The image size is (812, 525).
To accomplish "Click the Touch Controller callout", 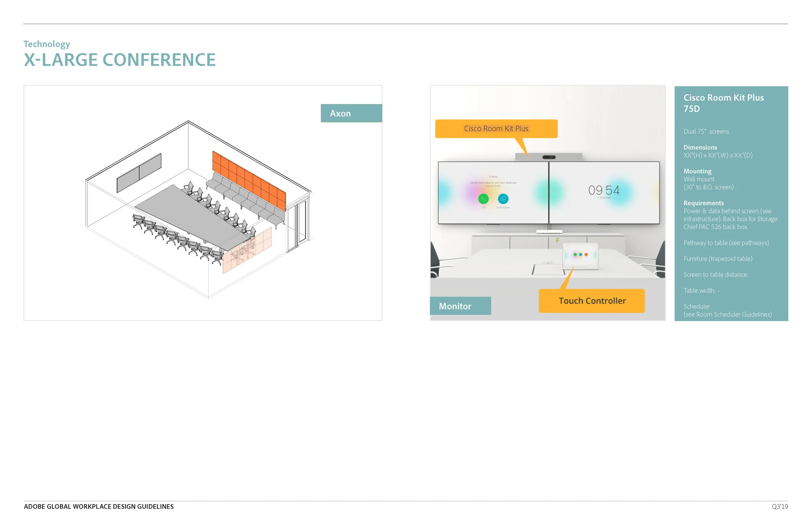I will 591,301.
